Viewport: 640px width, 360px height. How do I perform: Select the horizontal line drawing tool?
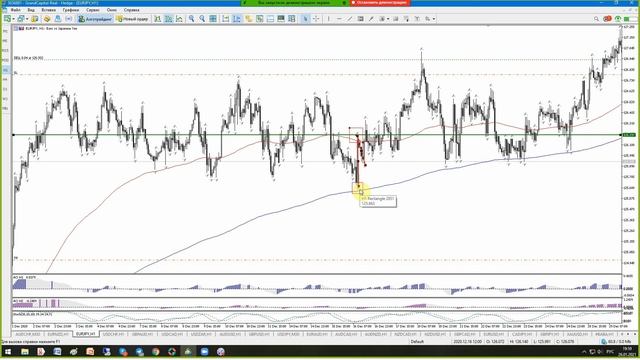click(339, 19)
